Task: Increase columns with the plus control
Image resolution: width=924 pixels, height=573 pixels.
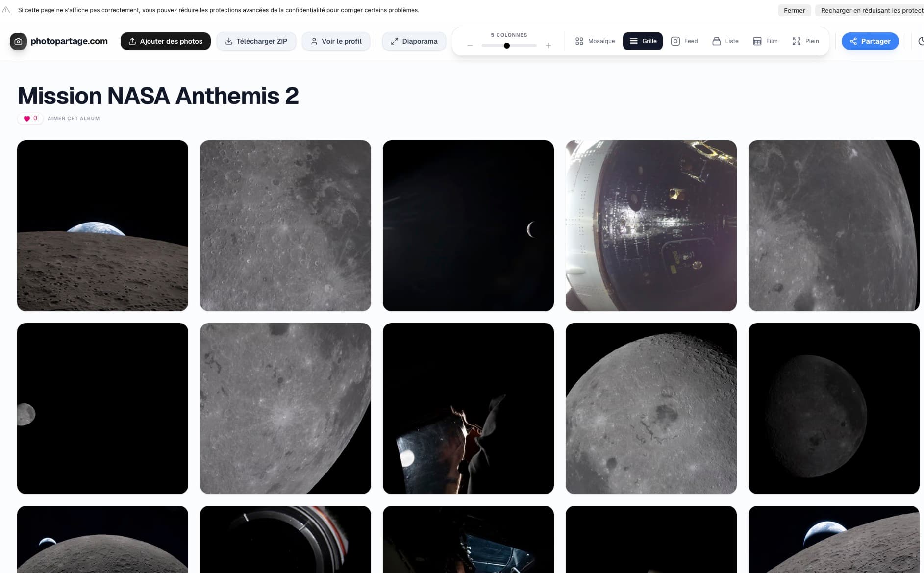Action: [x=548, y=45]
